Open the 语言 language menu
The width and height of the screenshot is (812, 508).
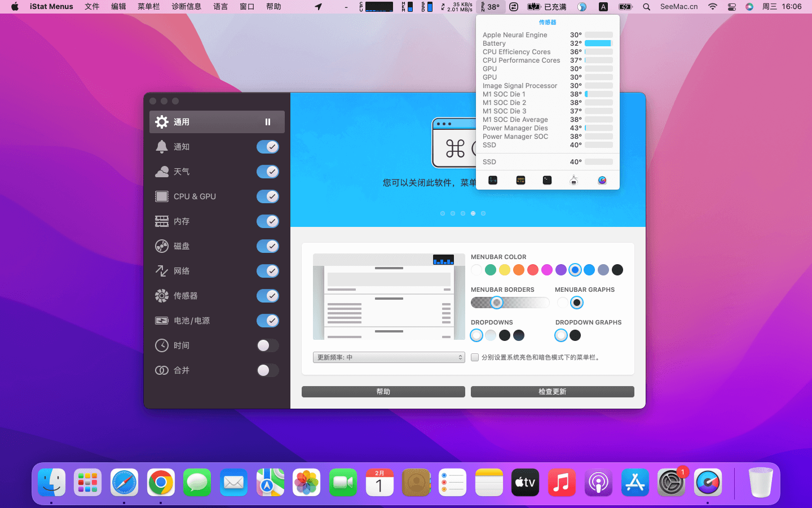220,7
